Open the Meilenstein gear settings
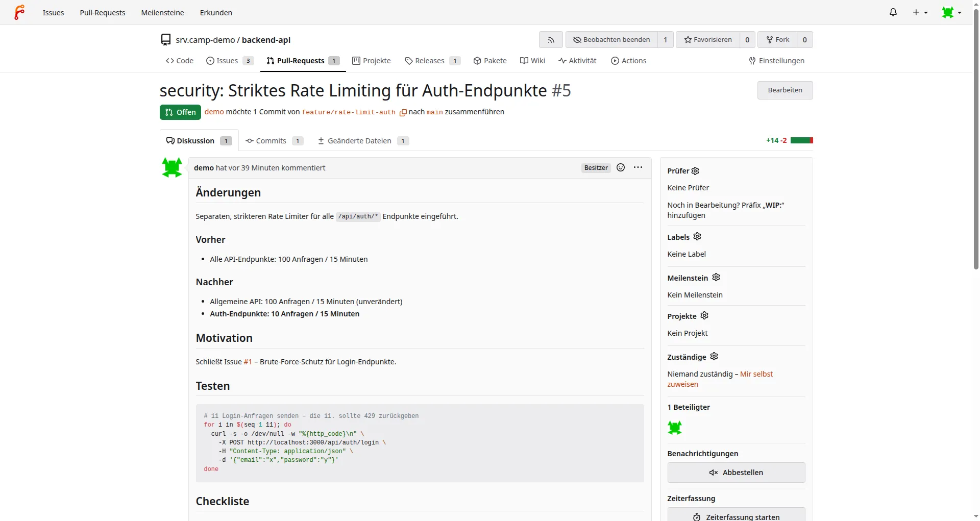Image resolution: width=980 pixels, height=521 pixels. click(716, 277)
